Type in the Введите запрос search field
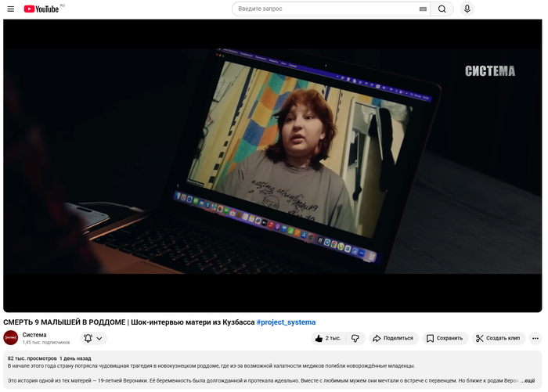 [325, 9]
